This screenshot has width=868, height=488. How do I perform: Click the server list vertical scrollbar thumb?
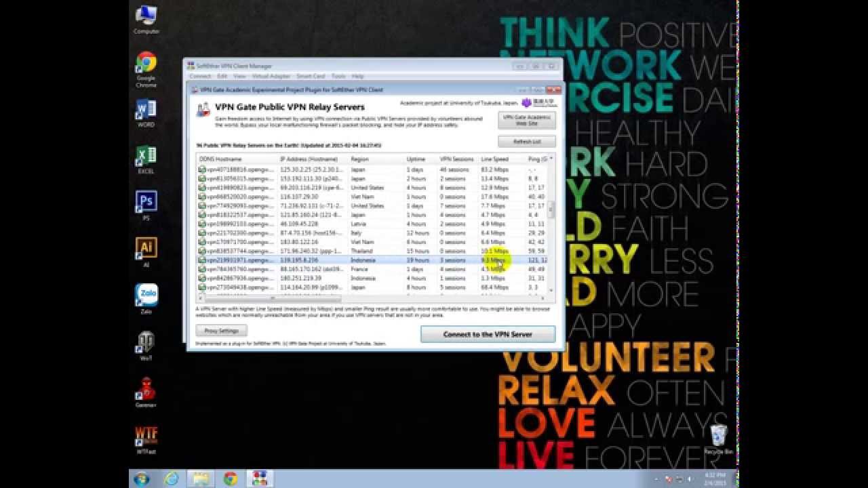551,209
